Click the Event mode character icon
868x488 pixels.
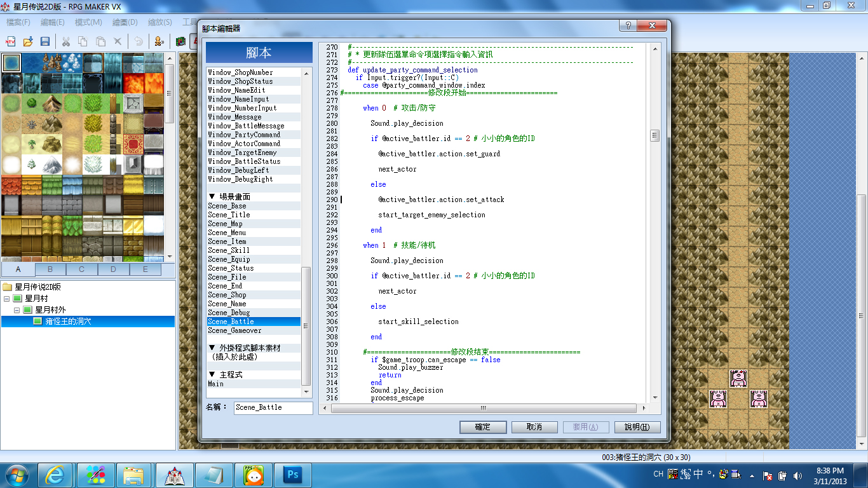point(159,41)
